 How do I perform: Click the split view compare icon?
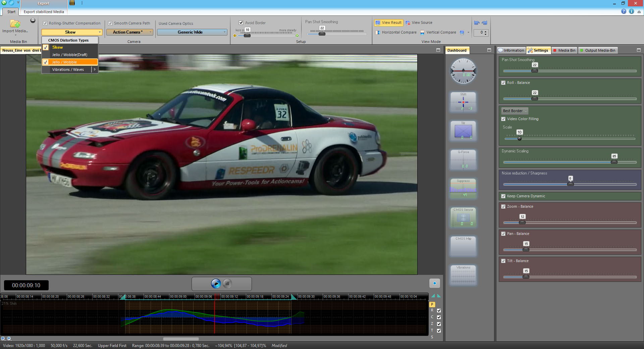(x=462, y=32)
